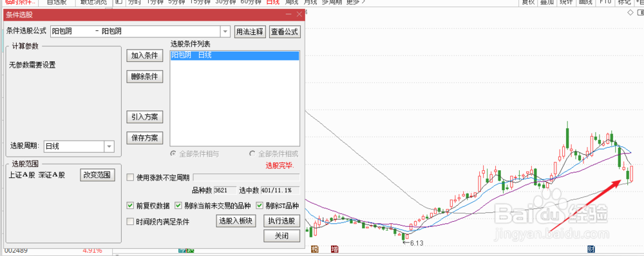
Task: Click 叠加 in top toolbar
Action: [547, 2]
